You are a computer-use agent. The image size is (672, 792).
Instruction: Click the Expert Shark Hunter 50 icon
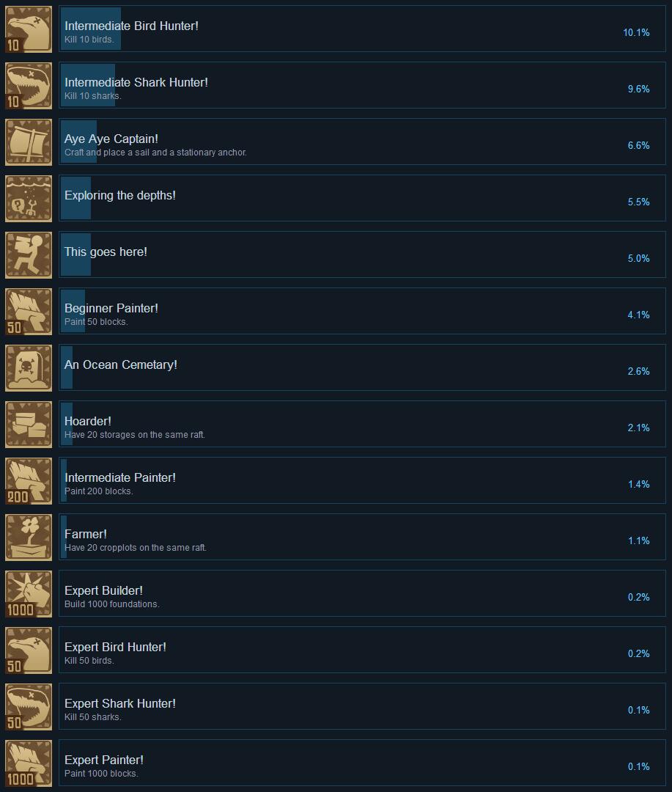[x=29, y=707]
